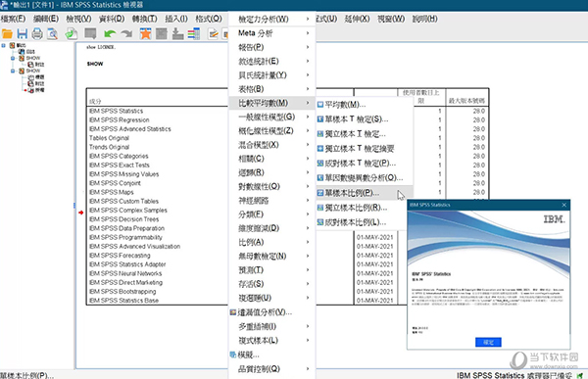The image size is (588, 379).
Task: Select 單樣本比例(P)... in submenu
Action: point(365,193)
